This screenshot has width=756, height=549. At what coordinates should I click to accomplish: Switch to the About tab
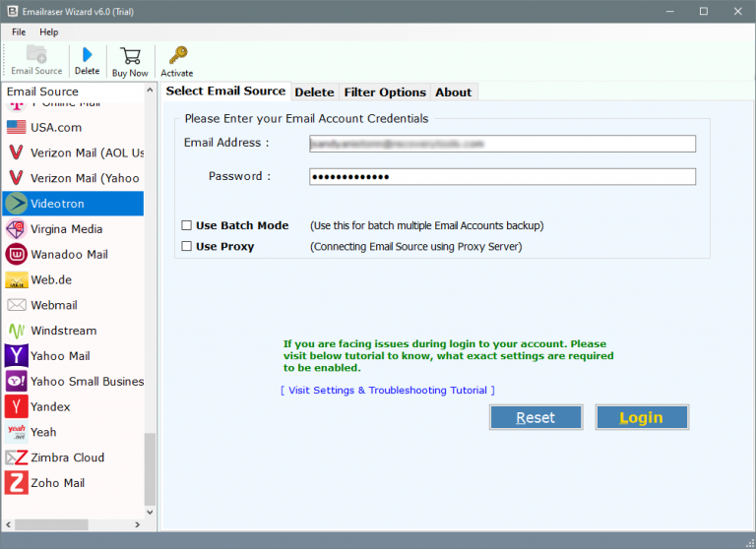click(453, 92)
